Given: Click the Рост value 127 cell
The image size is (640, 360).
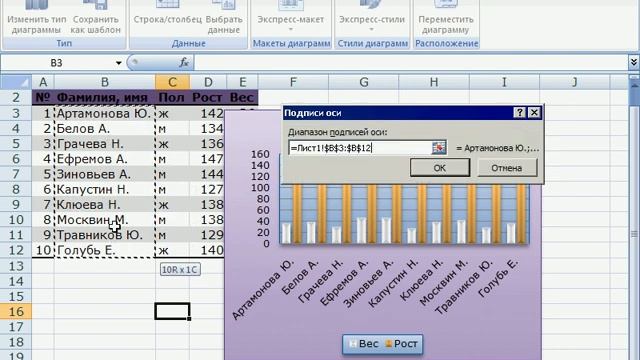Looking at the screenshot, I should 208,189.
